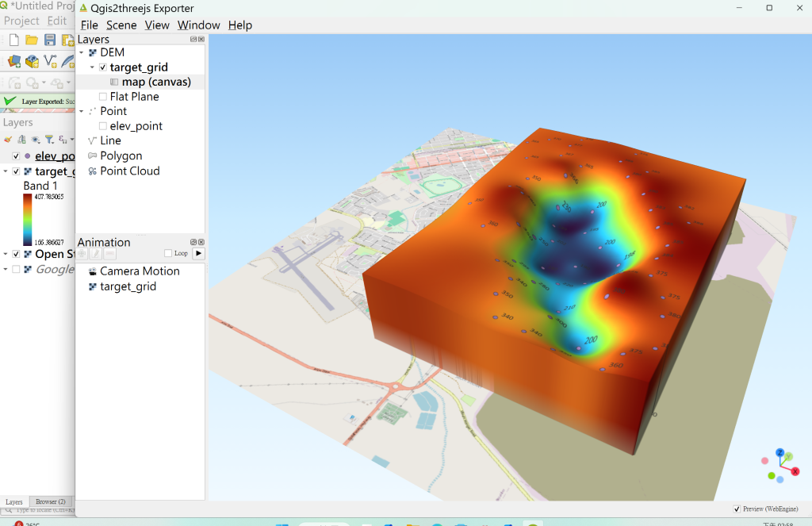Open dropdown arrow beside second digitizing icon
The height and width of the screenshot is (526, 812).
44,83
